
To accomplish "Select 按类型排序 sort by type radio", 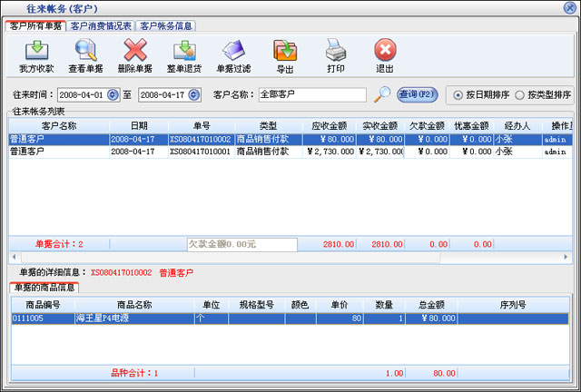I will point(519,94).
